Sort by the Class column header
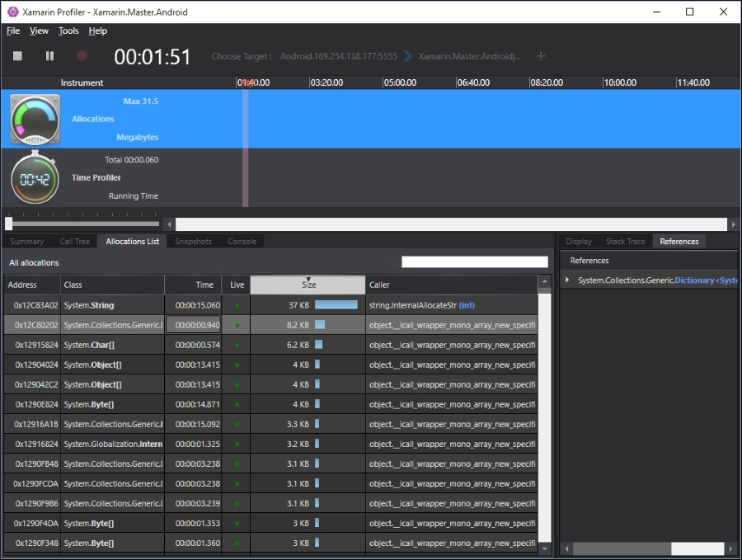The height and width of the screenshot is (560, 742). pyautogui.click(x=113, y=285)
